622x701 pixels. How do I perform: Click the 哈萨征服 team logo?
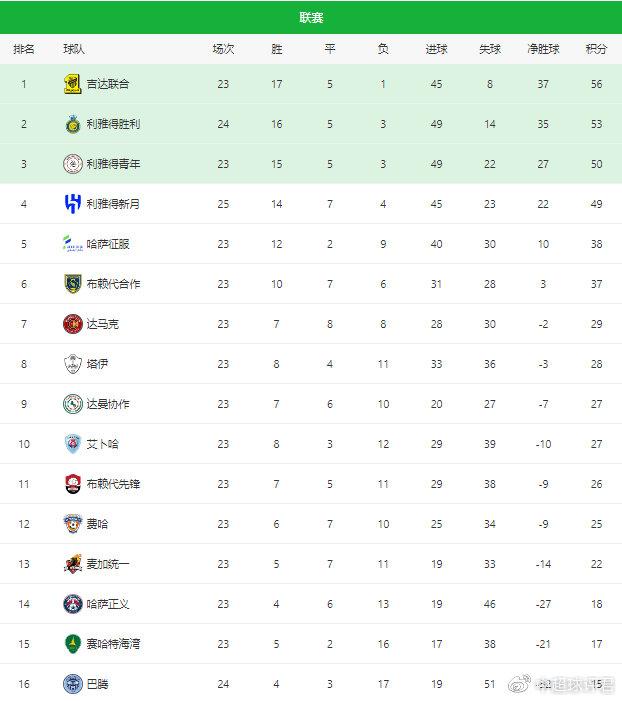pyautogui.click(x=72, y=244)
